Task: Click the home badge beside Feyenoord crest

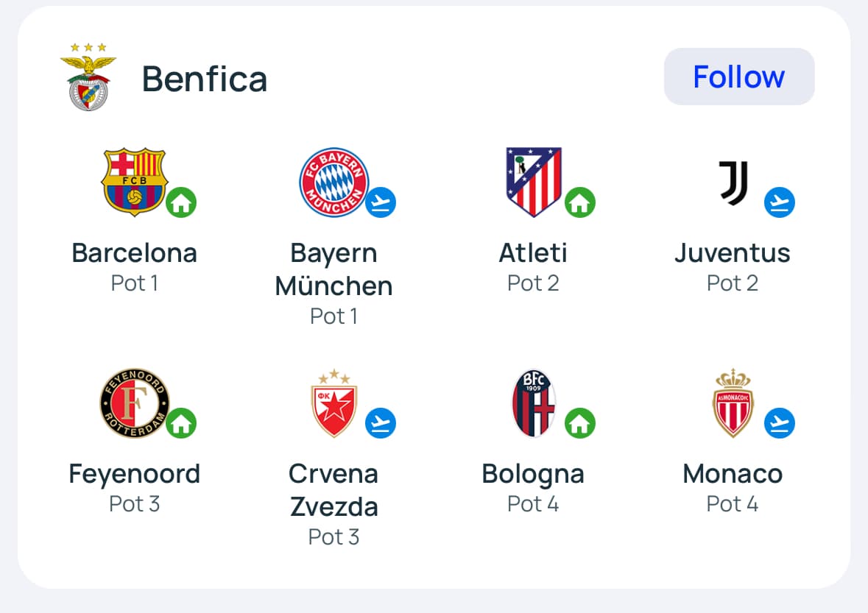Action: pyautogui.click(x=181, y=424)
